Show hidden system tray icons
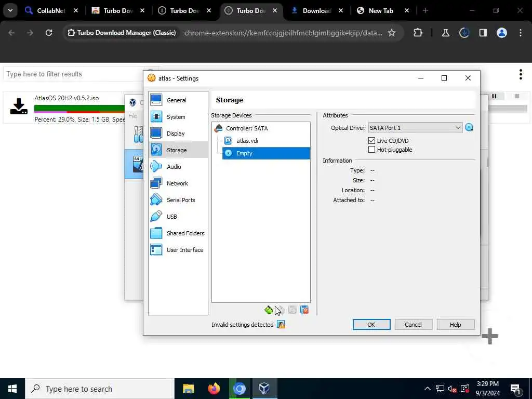Image resolution: width=532 pixels, height=399 pixels. (x=427, y=389)
